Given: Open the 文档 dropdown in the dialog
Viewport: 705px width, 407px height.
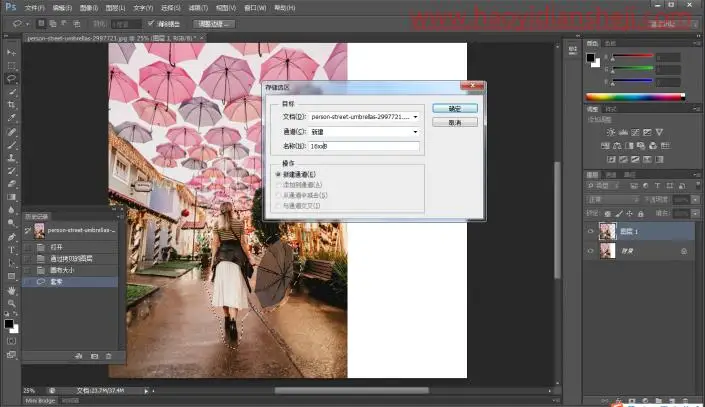Looking at the screenshot, I should pyautogui.click(x=415, y=117).
